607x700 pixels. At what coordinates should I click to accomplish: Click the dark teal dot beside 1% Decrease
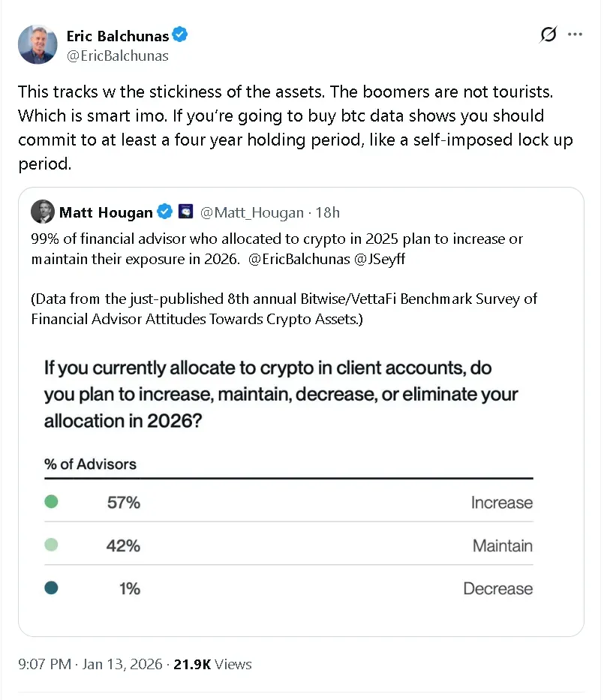pos(51,588)
